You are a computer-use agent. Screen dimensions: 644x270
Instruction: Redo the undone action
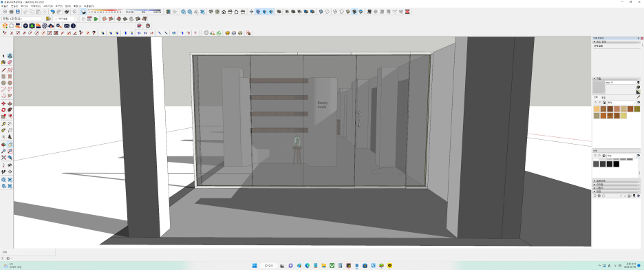coord(58,12)
